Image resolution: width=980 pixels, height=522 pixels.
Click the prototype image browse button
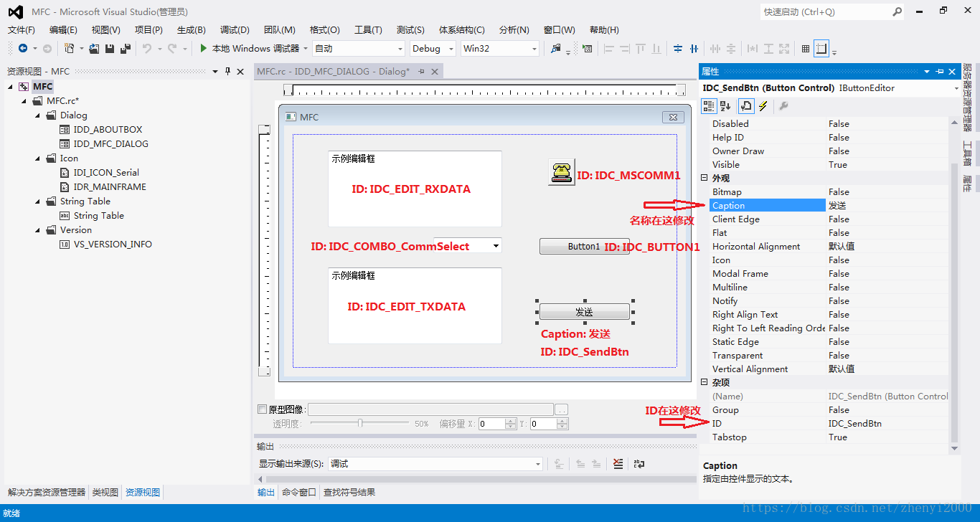[x=562, y=409]
